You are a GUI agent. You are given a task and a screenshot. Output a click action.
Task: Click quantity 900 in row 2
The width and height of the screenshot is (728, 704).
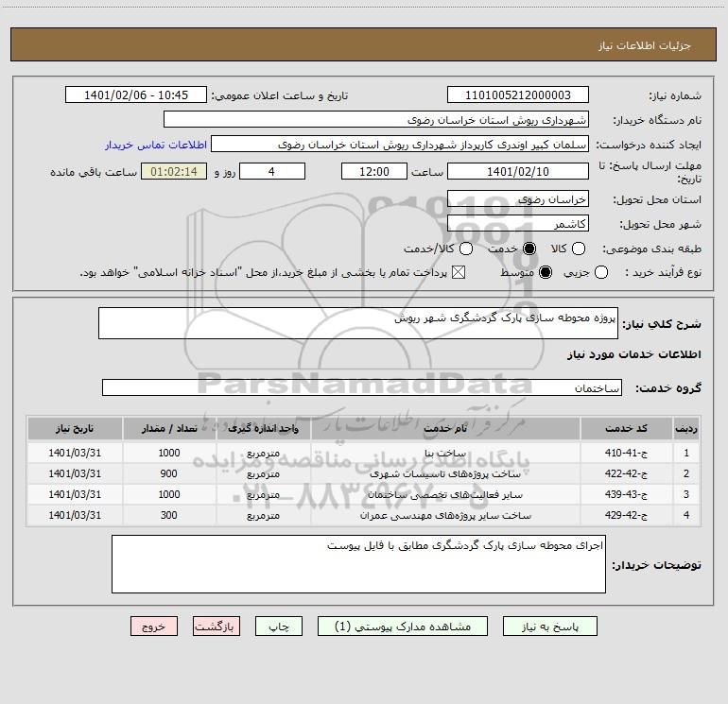point(169,473)
